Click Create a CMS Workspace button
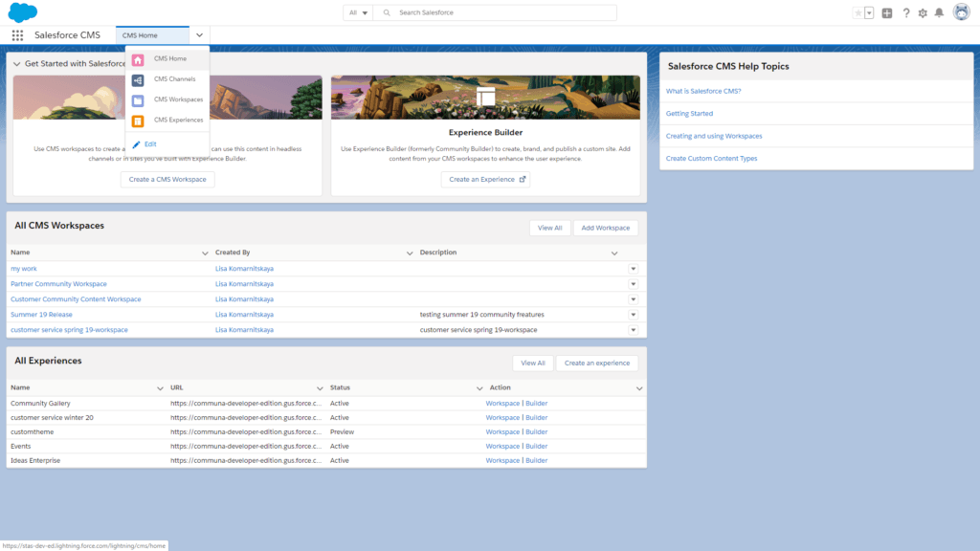Screen dimensions: 980x551 point(167,179)
